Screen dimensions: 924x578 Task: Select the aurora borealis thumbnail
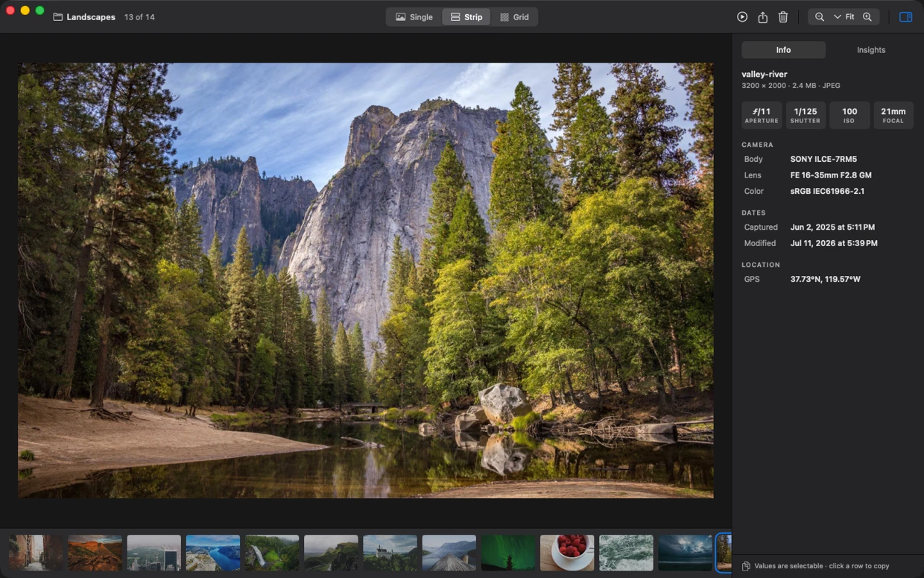508,553
